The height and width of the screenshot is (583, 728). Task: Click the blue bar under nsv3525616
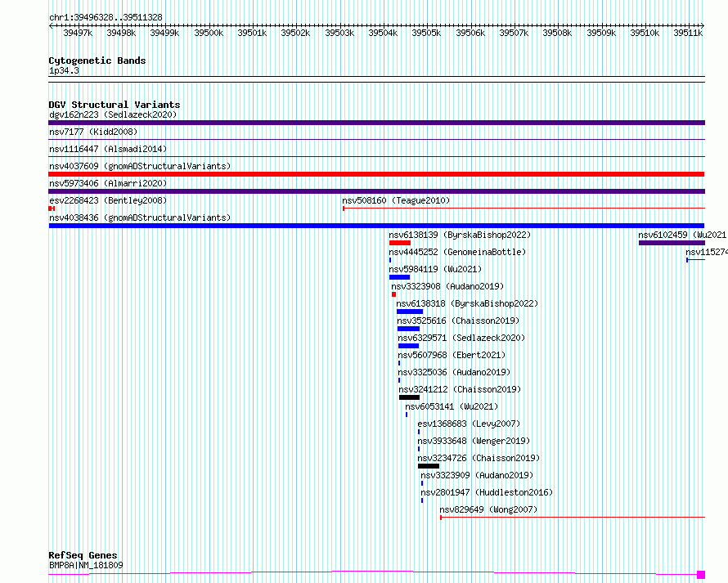pos(408,329)
